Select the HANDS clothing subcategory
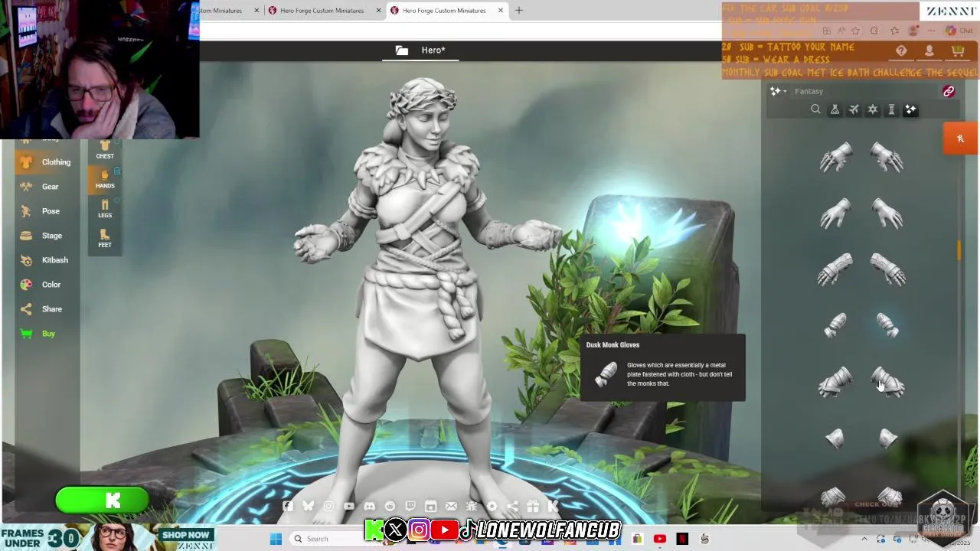The width and height of the screenshot is (980, 551). tap(105, 179)
